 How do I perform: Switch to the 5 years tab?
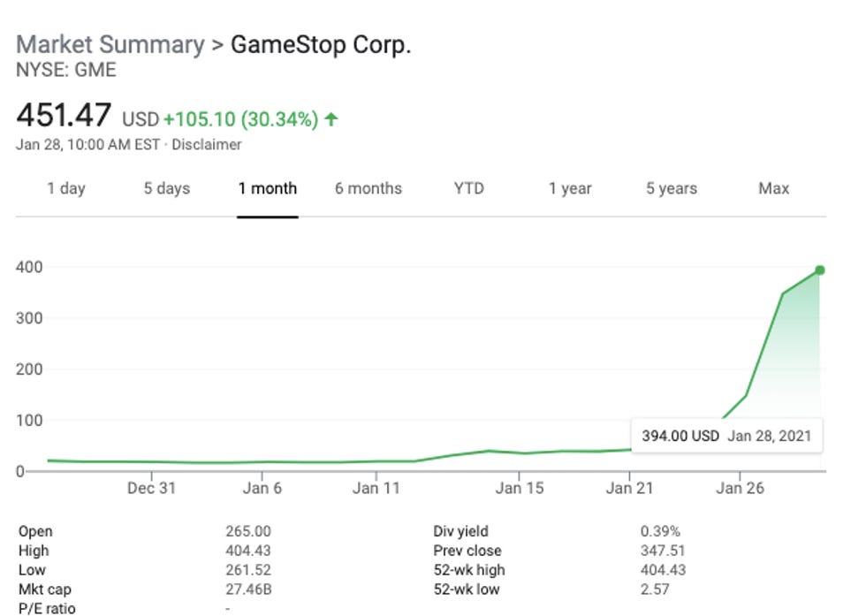(x=672, y=188)
